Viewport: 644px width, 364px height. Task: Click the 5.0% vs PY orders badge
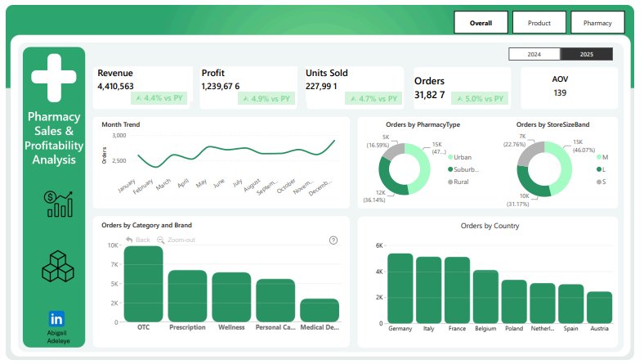pos(480,99)
